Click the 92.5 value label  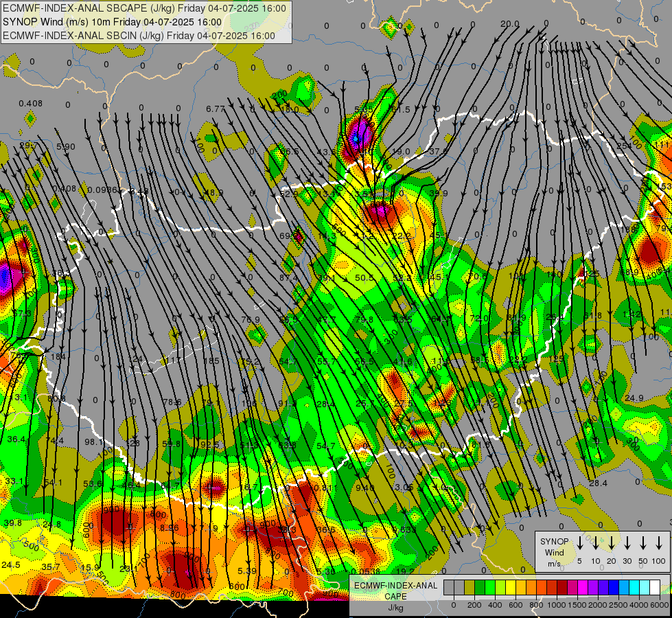(210, 445)
